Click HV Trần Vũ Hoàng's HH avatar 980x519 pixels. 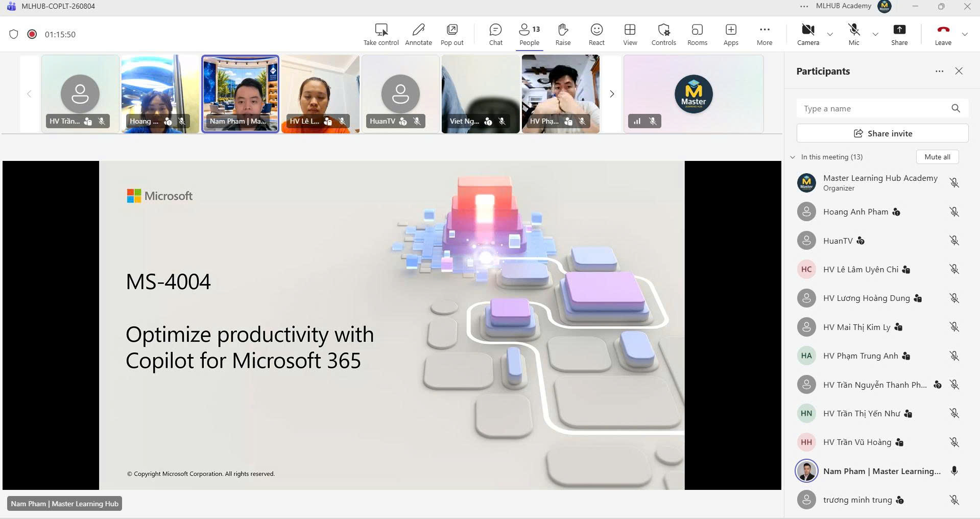point(806,442)
